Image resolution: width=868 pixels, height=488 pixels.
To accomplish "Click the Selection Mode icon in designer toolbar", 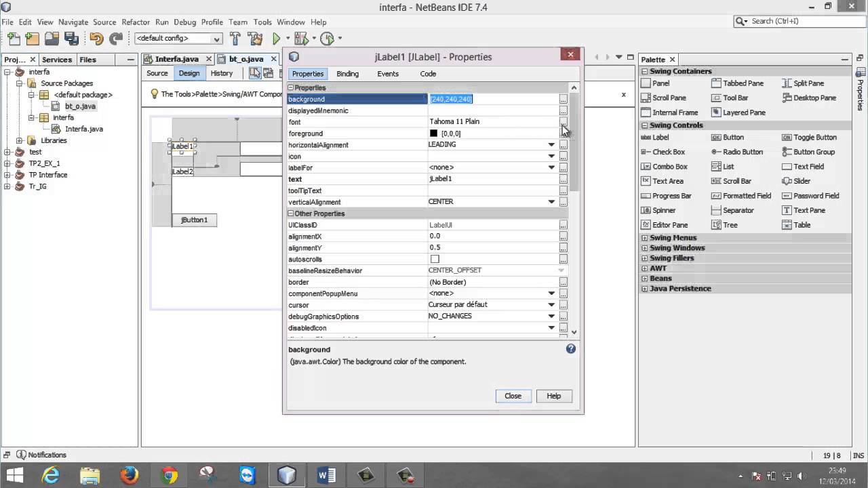I will 254,73.
